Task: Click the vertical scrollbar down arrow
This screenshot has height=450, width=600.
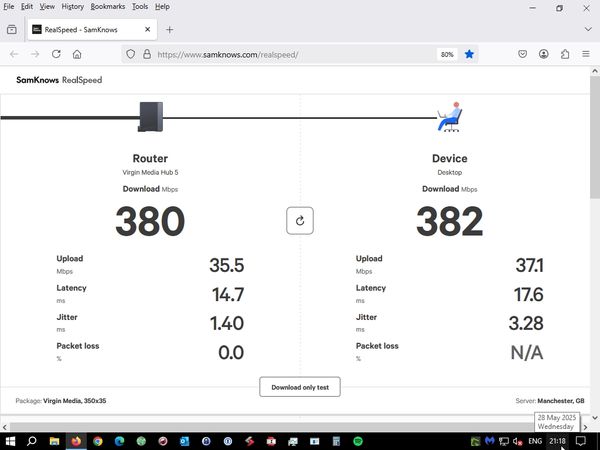Action: [595, 417]
